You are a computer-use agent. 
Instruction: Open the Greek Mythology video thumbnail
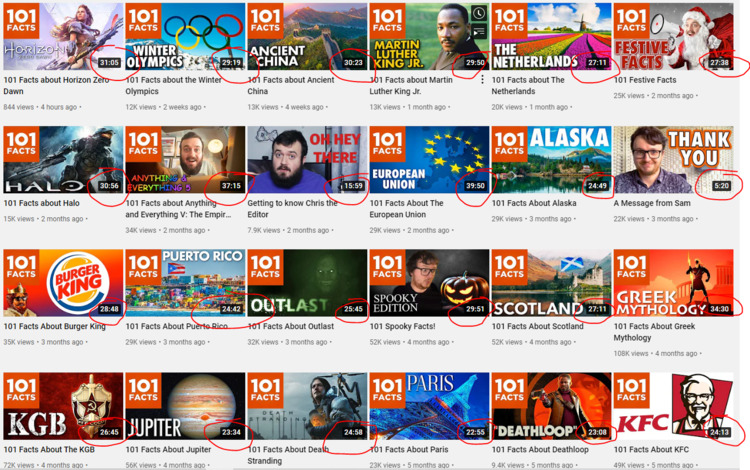tap(673, 283)
